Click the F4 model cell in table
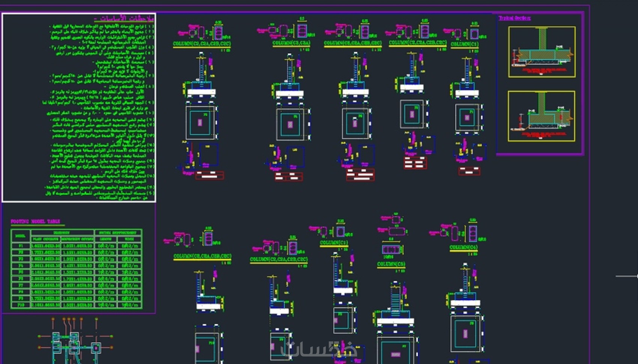This screenshot has width=638, height=364. point(21,266)
